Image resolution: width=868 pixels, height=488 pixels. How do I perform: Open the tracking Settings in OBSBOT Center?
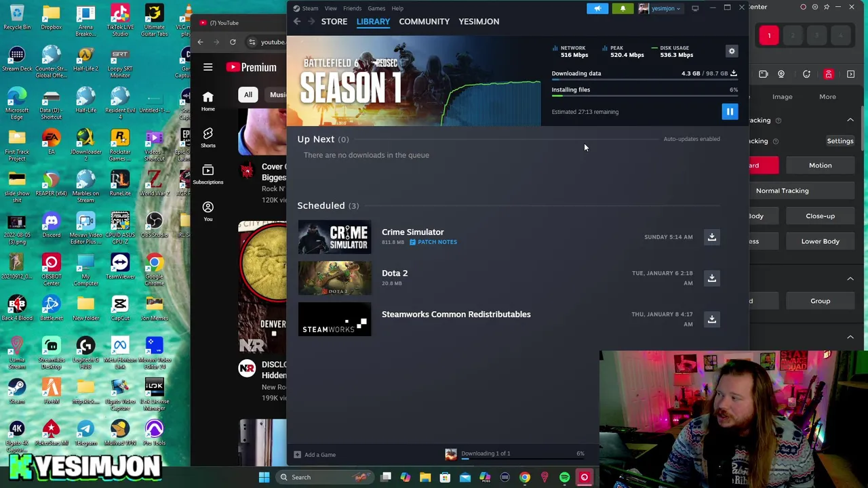tap(840, 141)
